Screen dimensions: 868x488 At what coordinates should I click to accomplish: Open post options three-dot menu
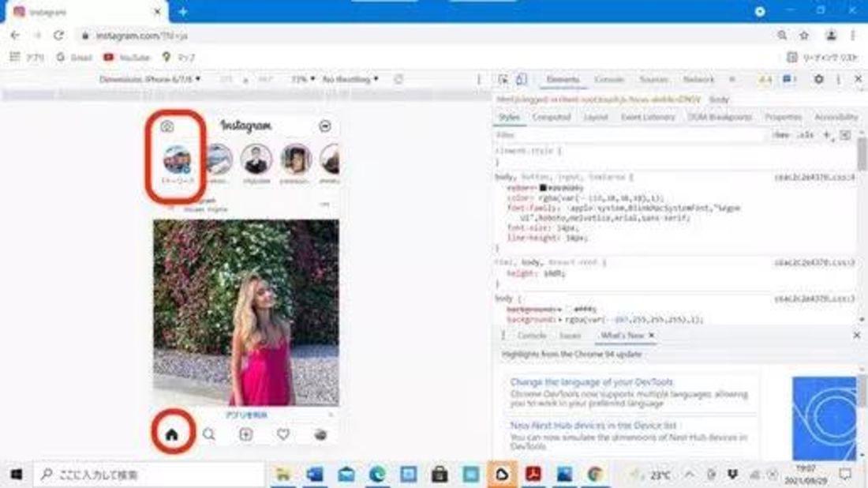[x=324, y=205]
